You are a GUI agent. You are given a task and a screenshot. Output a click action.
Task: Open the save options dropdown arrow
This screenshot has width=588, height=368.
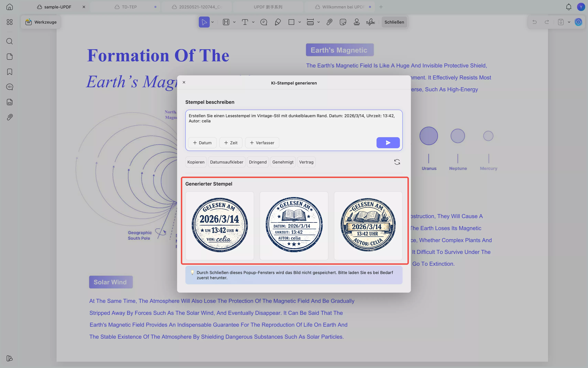coord(569,22)
